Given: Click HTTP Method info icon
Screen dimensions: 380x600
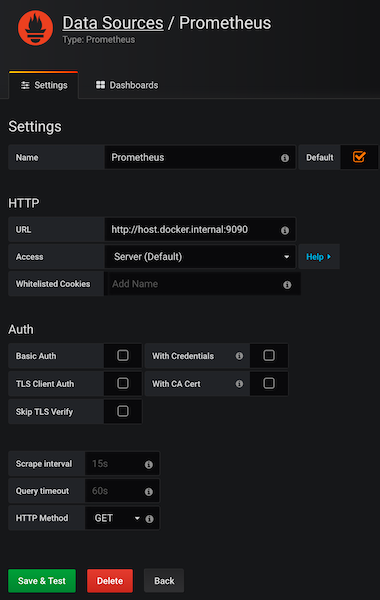Looking at the screenshot, I should point(150,519).
